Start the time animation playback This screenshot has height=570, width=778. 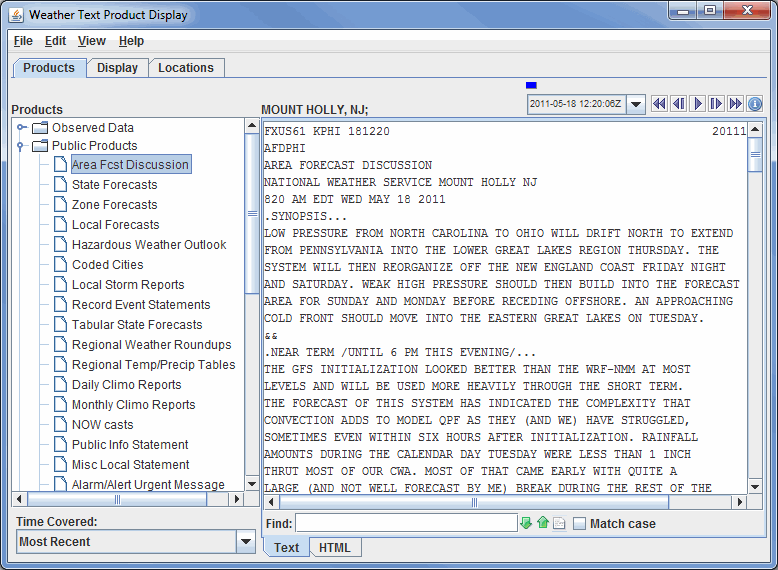pyautogui.click(x=697, y=104)
